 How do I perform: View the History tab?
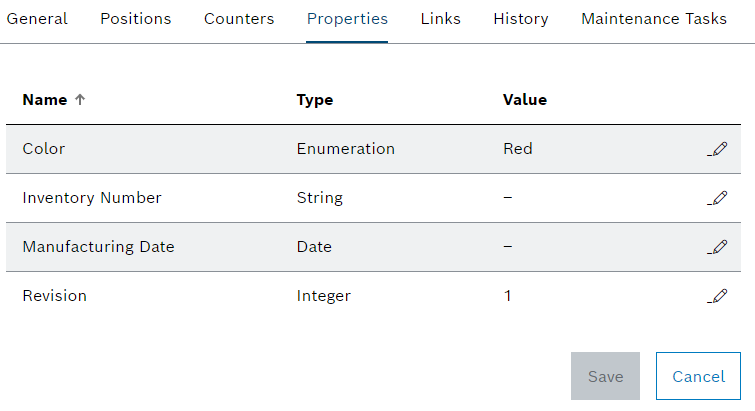[x=521, y=19]
